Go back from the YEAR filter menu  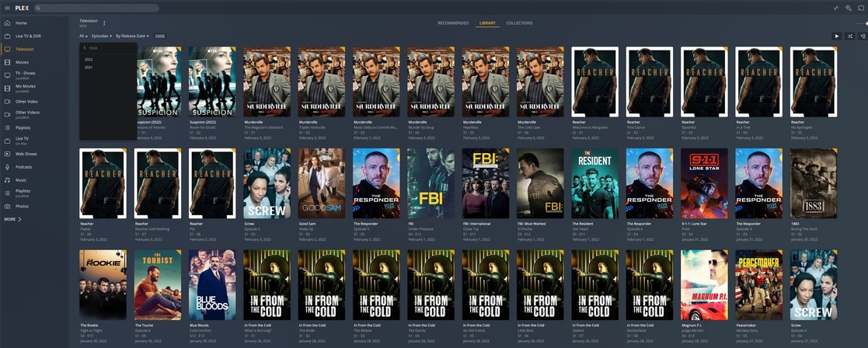[85, 48]
